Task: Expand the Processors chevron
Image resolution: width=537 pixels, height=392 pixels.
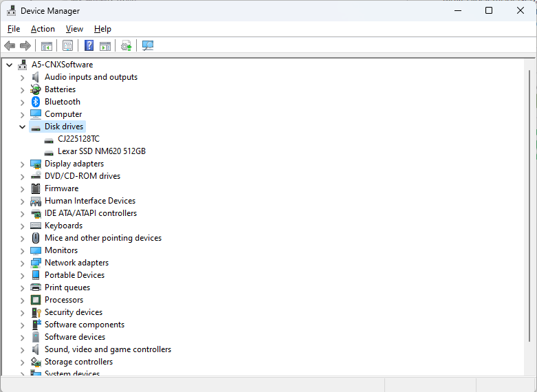Action: (x=22, y=301)
